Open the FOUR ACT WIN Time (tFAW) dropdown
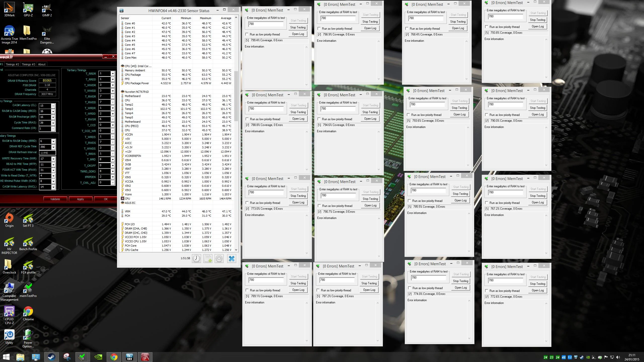This screenshot has height=362, width=644. click(x=53, y=170)
